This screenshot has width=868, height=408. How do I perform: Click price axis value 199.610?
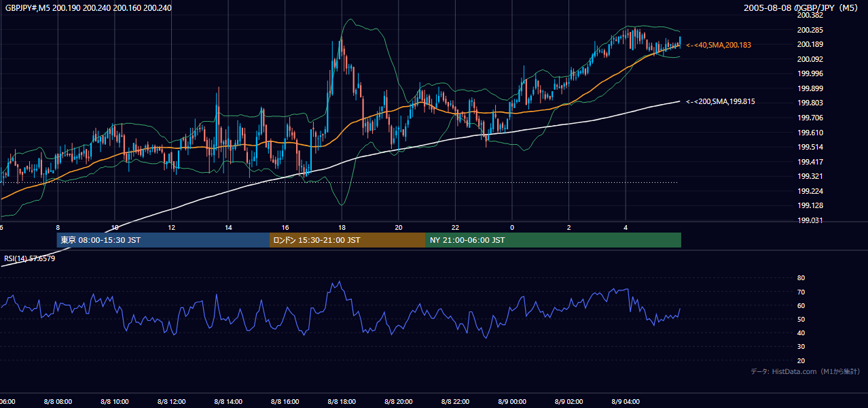[x=810, y=133]
